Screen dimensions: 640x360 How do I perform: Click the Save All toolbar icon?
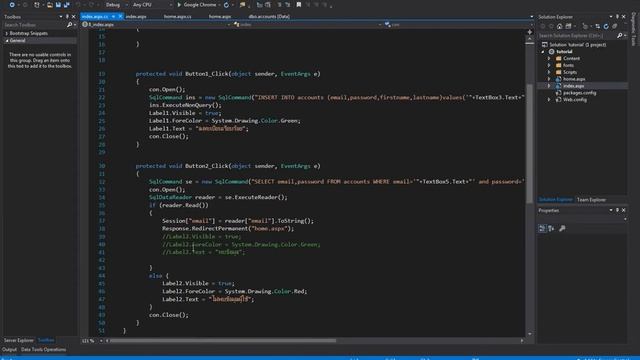(67, 5)
